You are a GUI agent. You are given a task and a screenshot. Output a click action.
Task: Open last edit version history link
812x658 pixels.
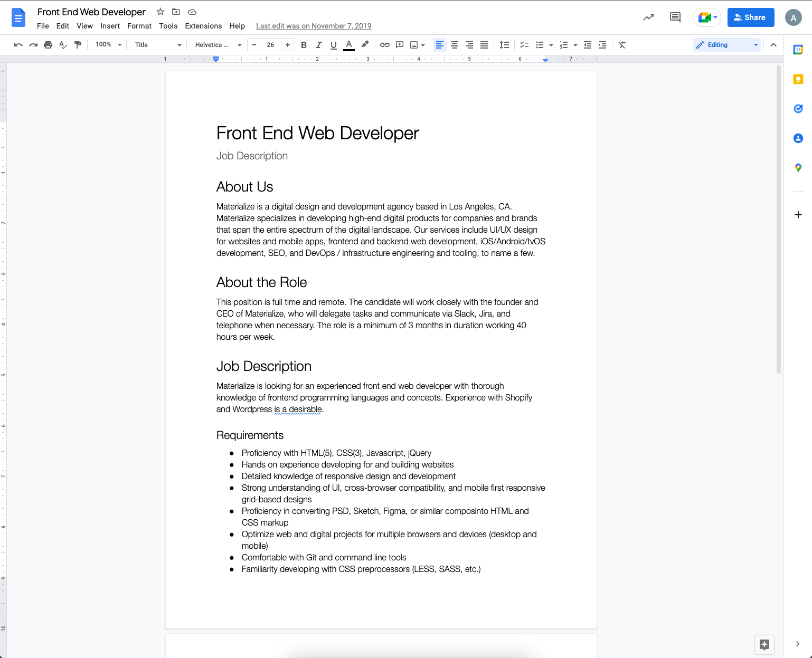point(314,26)
